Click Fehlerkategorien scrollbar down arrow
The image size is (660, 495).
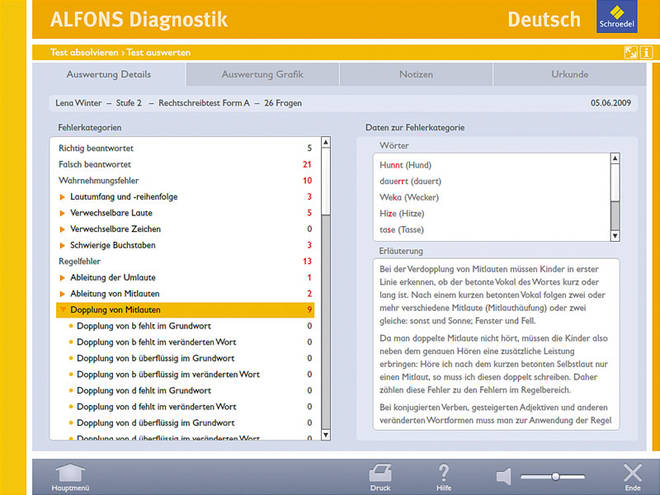[326, 434]
